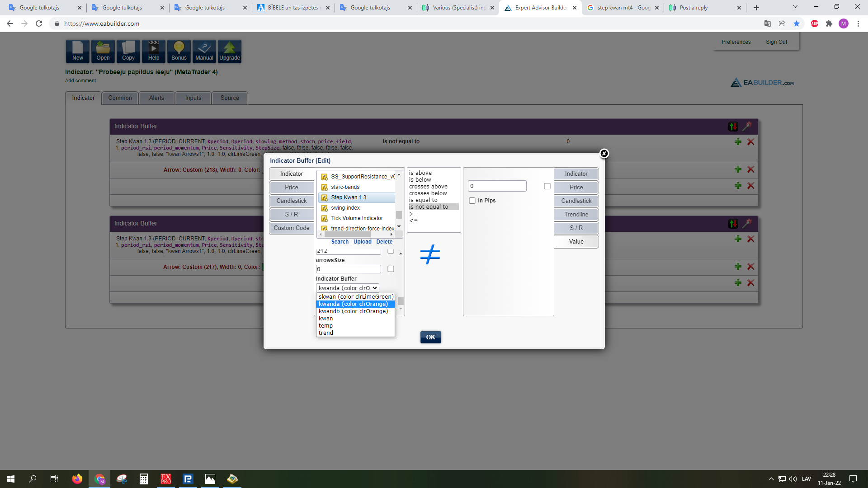Select swing-index in indicator list
The width and height of the screenshot is (868, 488).
tap(345, 208)
